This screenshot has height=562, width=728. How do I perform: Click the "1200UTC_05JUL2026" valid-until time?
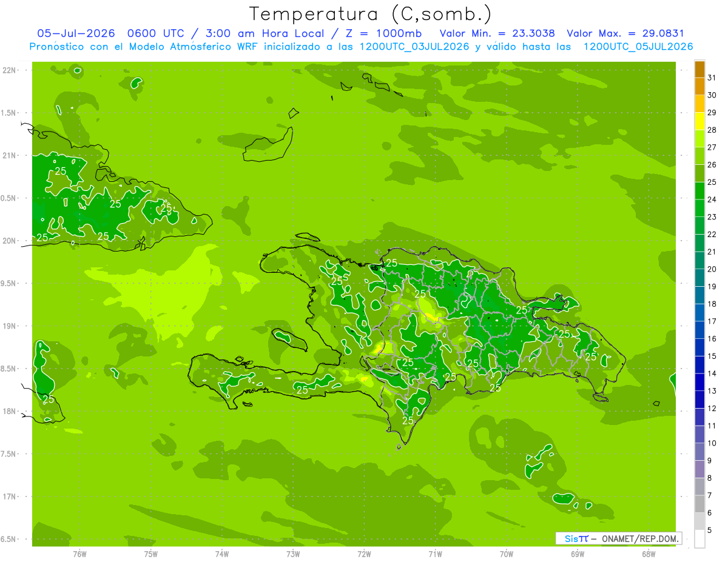(638, 46)
